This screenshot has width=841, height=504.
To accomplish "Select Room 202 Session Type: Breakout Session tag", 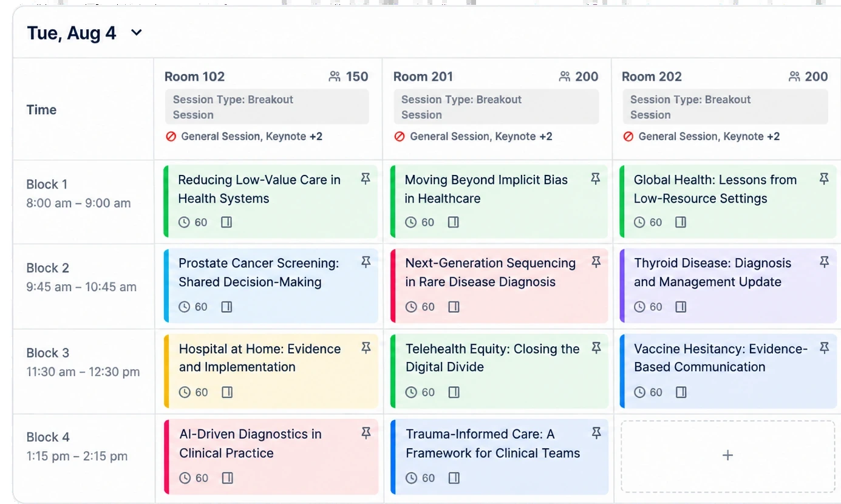I will point(725,107).
